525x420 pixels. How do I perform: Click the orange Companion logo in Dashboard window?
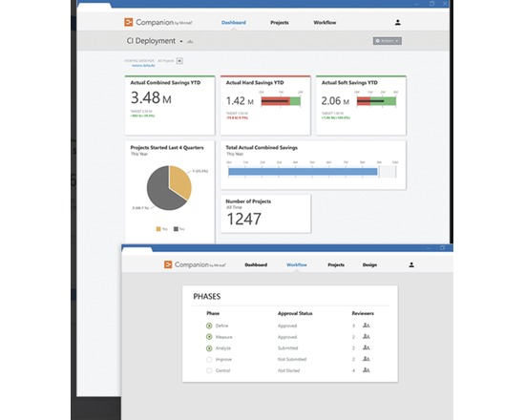129,22
